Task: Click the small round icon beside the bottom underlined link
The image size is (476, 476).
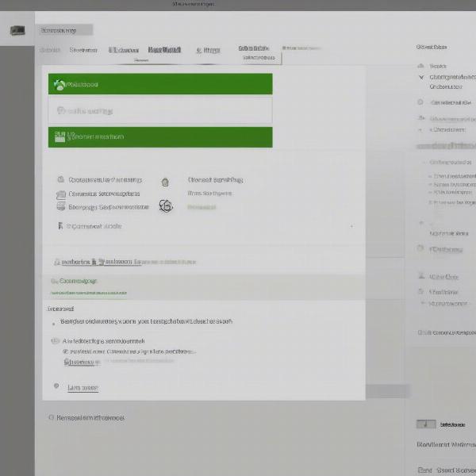Action: [x=56, y=386]
